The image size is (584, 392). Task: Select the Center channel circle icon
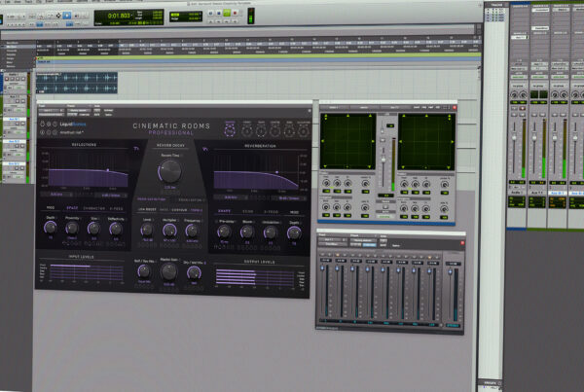click(274, 131)
